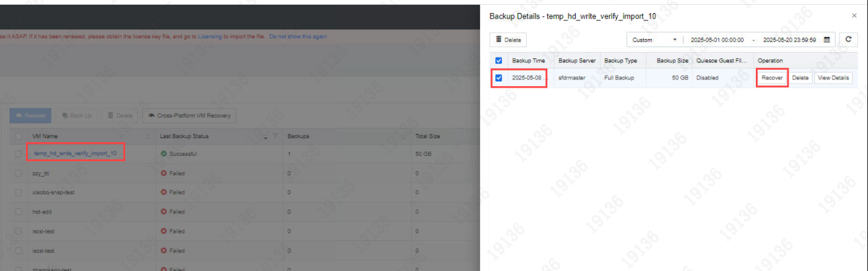868x271 pixels.
Task: Open View Details for the 2025-05-08 backup
Action: (833, 77)
